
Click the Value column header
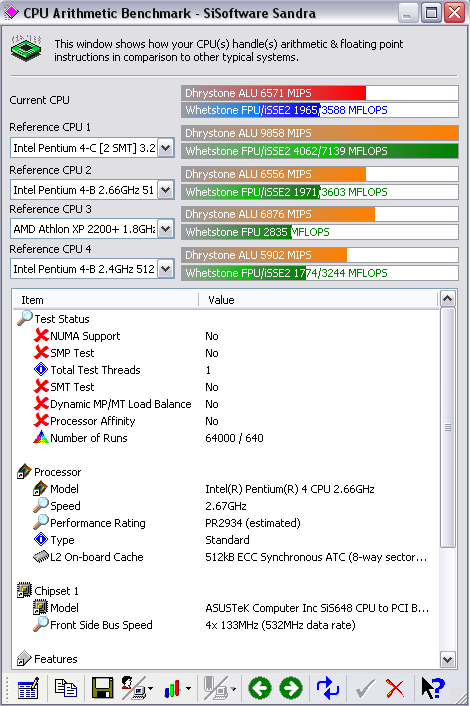click(318, 300)
